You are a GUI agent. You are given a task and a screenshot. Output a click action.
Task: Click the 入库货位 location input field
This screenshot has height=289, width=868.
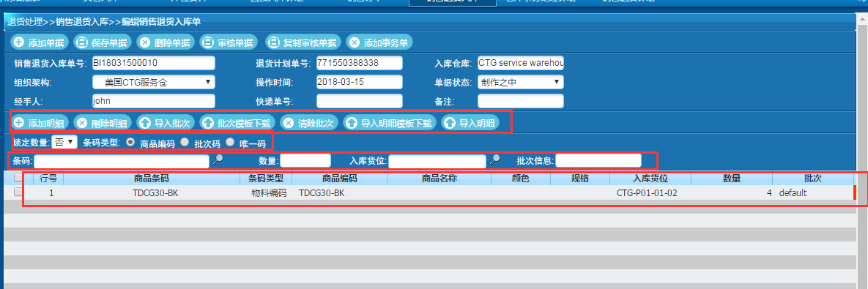(x=437, y=161)
